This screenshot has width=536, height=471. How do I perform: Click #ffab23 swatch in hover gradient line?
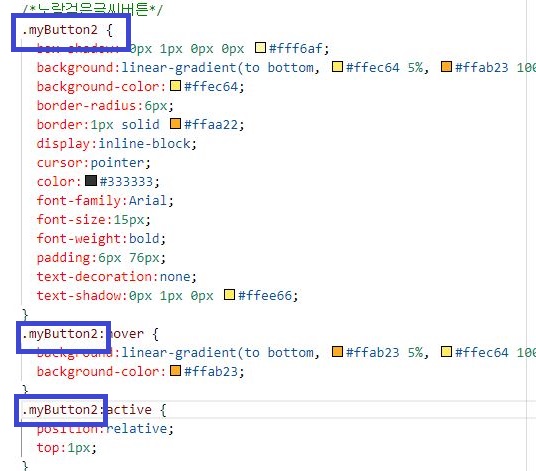pyautogui.click(x=337, y=351)
